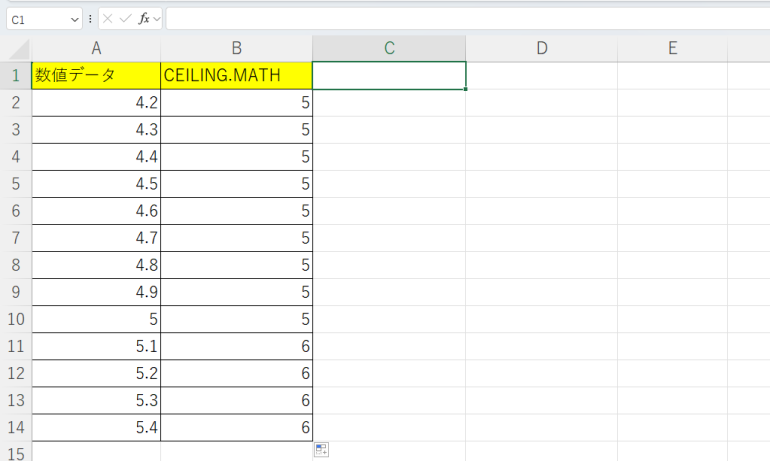Select column B header
770x461 pixels.
click(236, 48)
